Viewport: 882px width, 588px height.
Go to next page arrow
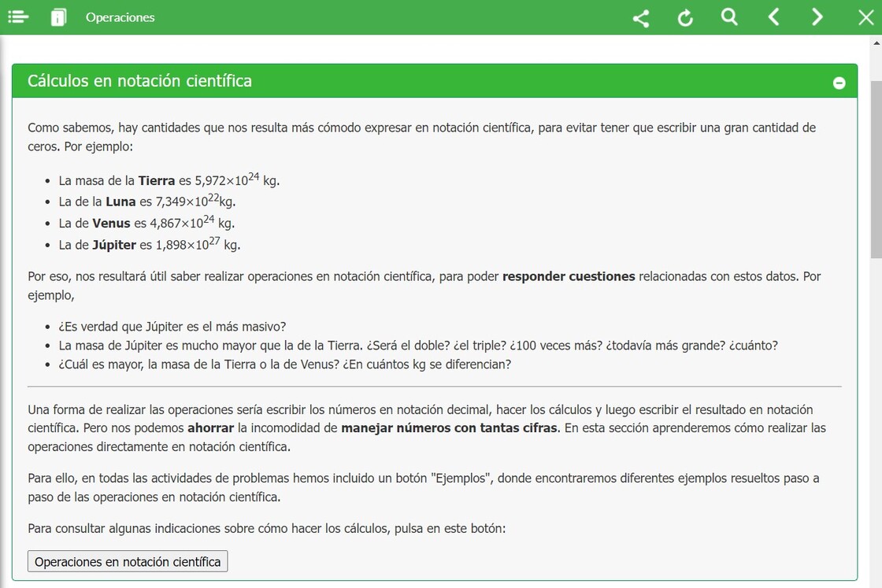[818, 17]
